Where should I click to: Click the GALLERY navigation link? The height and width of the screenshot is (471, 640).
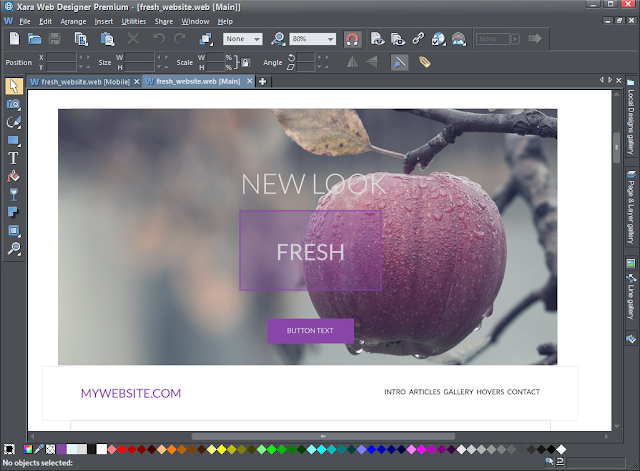(x=458, y=392)
